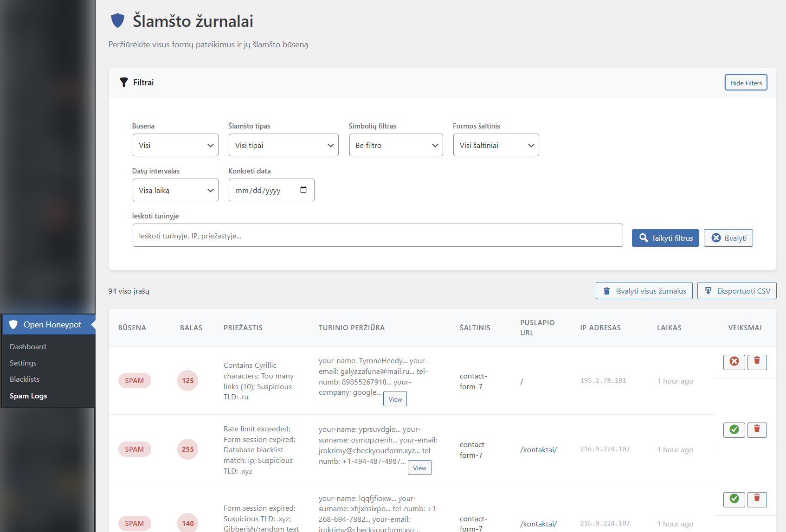Go to Blacklists in the sidebar
The image size is (786, 532).
pos(25,379)
